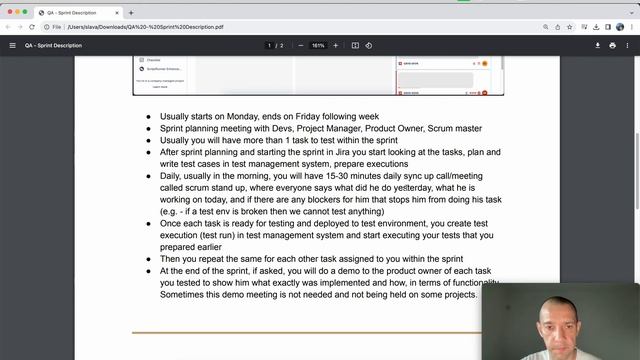
Task: Open Chrome three-dot menu
Action: 632,27
